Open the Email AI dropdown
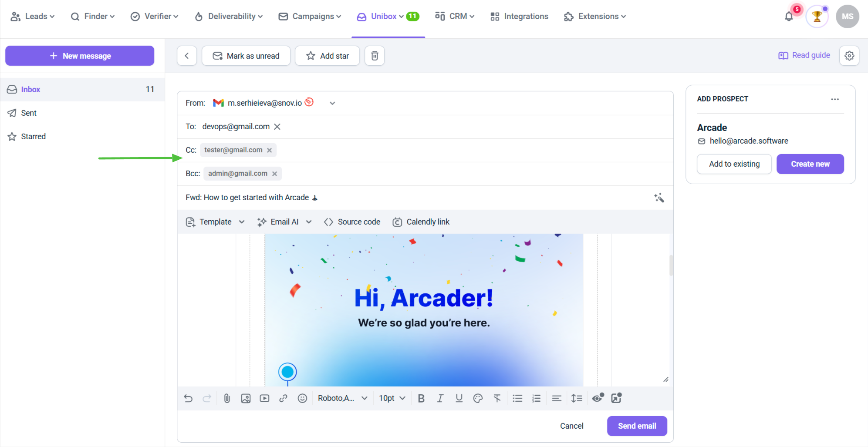868x447 pixels. coord(284,222)
